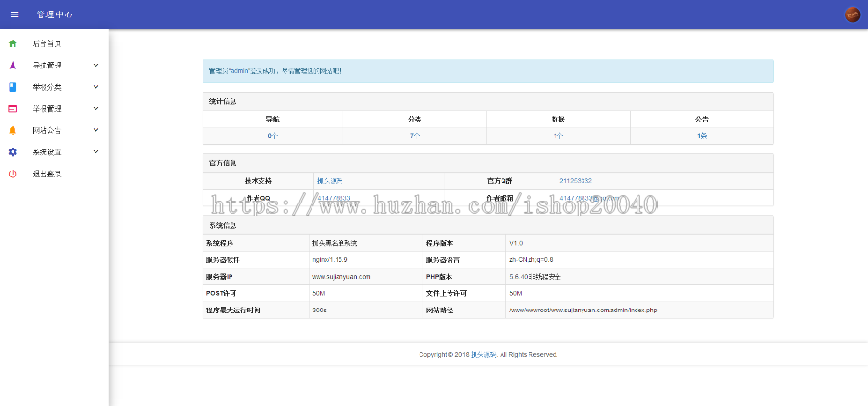This screenshot has height=406, width=868.
Task: Click the green home icon in sidebar
Action: point(13,43)
